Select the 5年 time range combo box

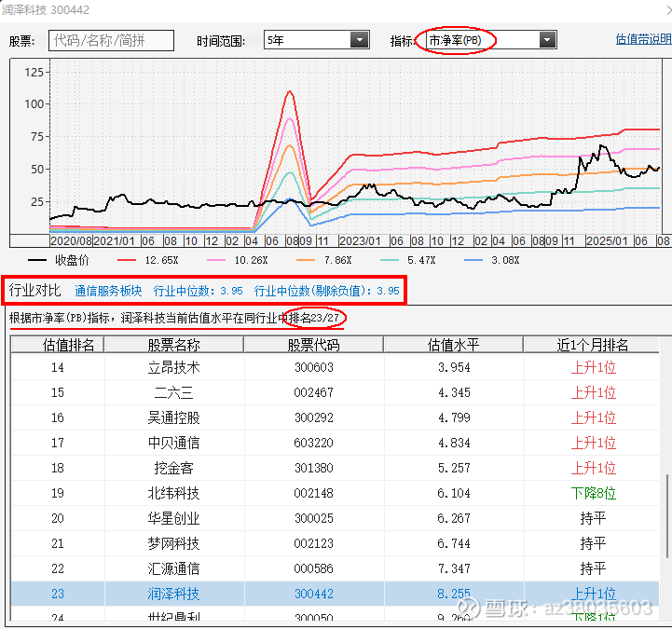tap(316, 40)
